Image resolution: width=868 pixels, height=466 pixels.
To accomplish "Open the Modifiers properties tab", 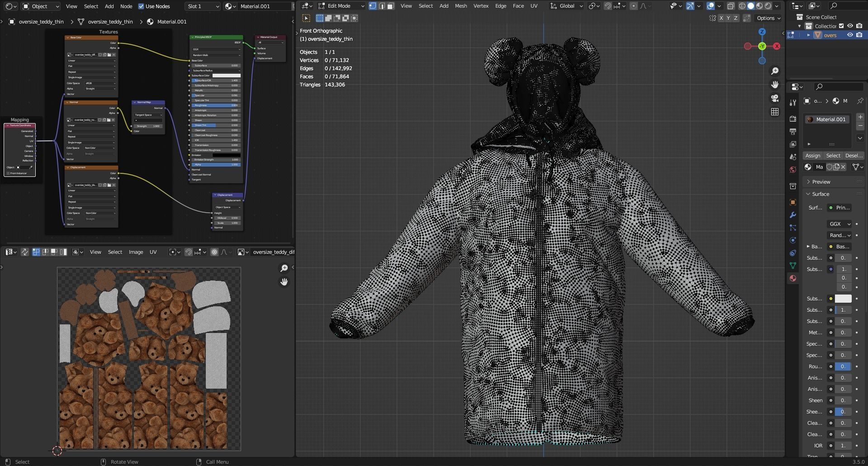I will tap(792, 215).
